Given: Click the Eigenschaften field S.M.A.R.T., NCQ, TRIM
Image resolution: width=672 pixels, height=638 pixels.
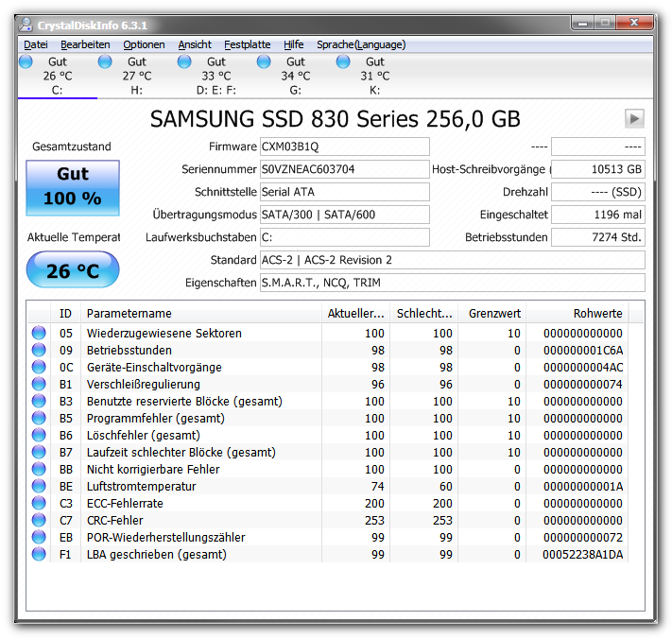Looking at the screenshot, I should [x=452, y=283].
